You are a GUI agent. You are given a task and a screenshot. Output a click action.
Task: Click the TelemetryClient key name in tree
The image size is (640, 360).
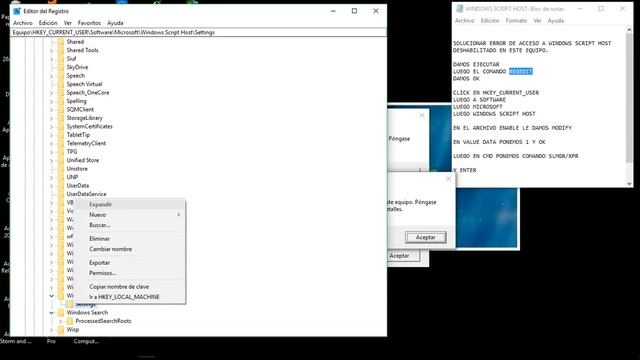point(86,143)
